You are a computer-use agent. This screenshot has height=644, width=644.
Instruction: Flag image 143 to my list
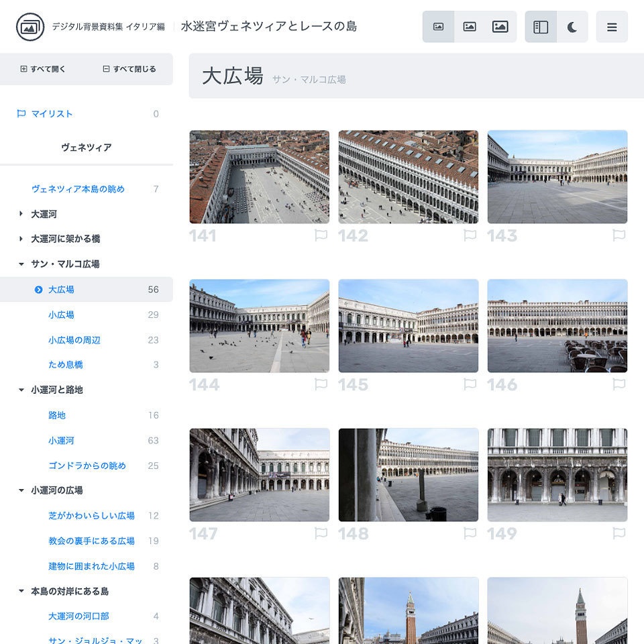tap(619, 235)
